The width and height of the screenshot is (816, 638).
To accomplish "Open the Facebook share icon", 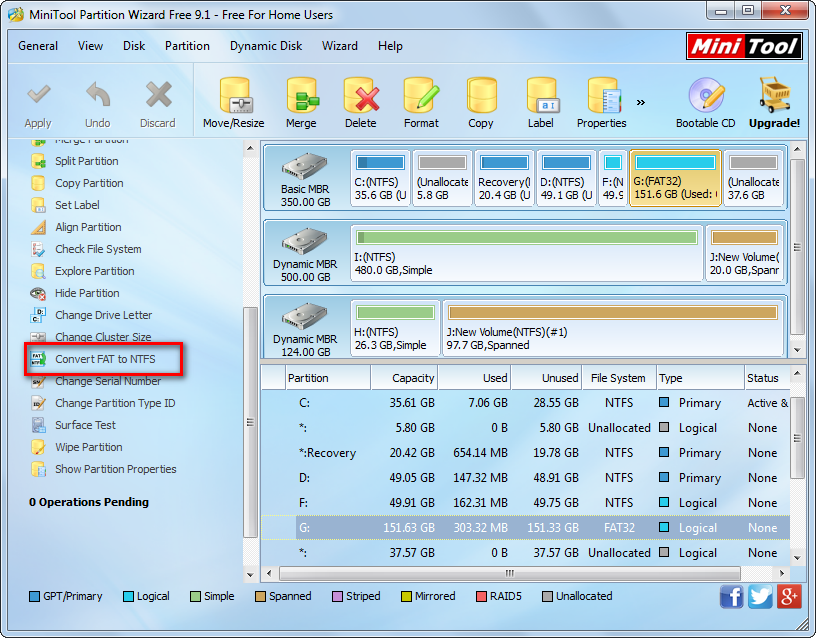I will (x=732, y=596).
